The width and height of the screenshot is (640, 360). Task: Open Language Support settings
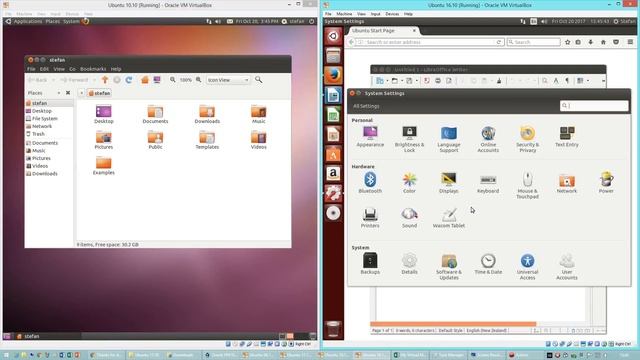click(449, 139)
